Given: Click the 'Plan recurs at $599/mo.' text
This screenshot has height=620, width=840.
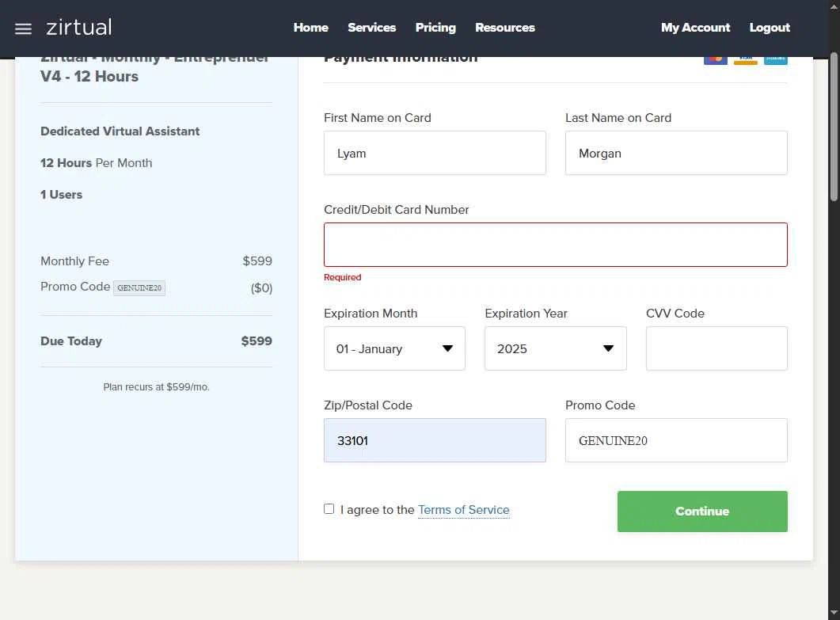Looking at the screenshot, I should 157,387.
